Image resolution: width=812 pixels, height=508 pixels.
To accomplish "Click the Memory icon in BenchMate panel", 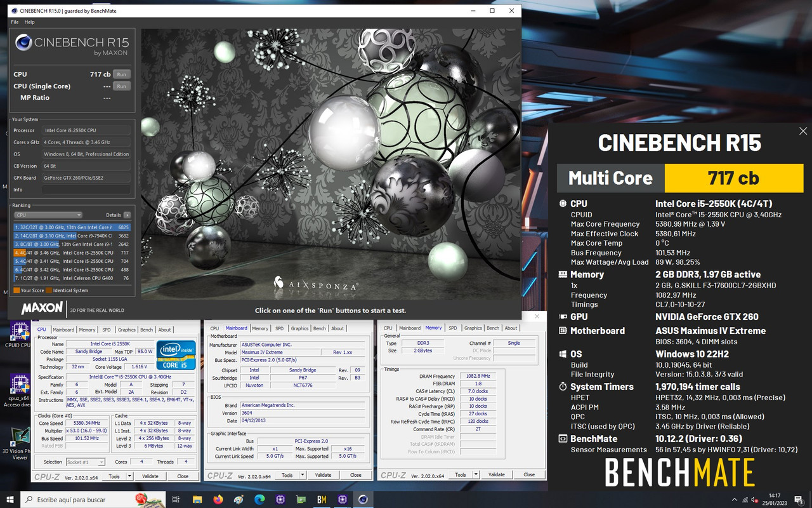I will [x=563, y=274].
